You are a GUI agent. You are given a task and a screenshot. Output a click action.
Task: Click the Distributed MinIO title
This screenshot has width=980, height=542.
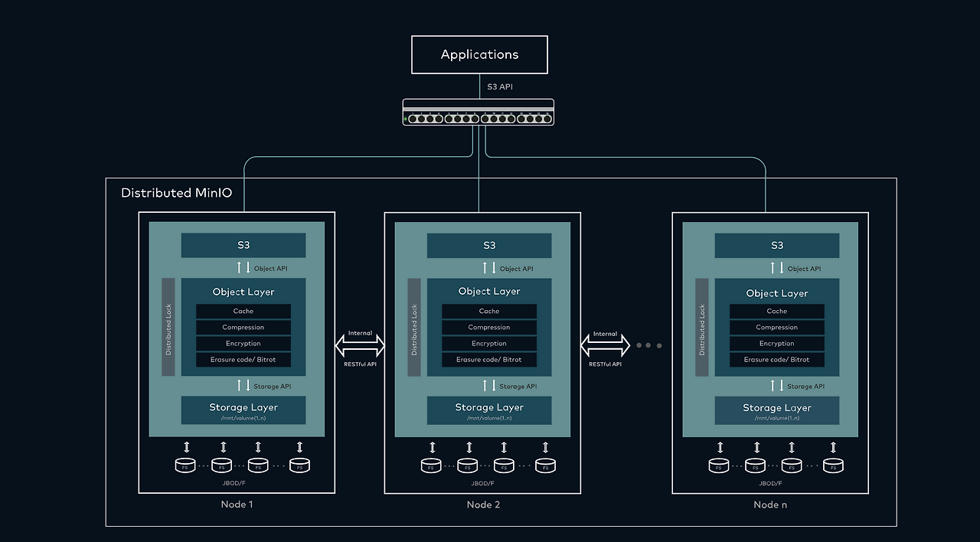click(177, 193)
